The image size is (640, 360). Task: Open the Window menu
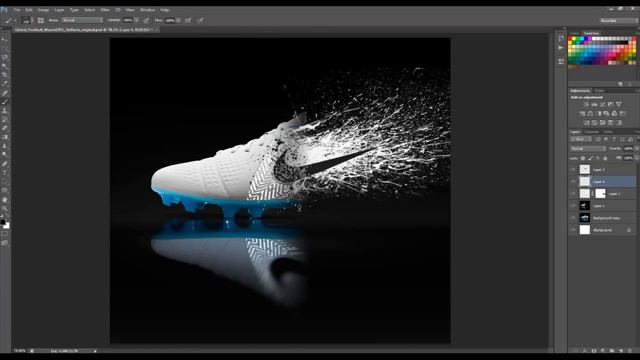click(147, 10)
